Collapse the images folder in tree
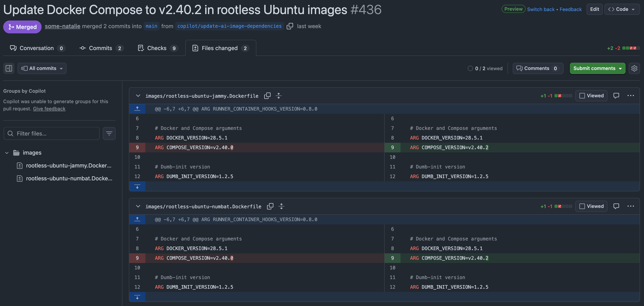Viewport: 644px width, 306px height. [7, 153]
